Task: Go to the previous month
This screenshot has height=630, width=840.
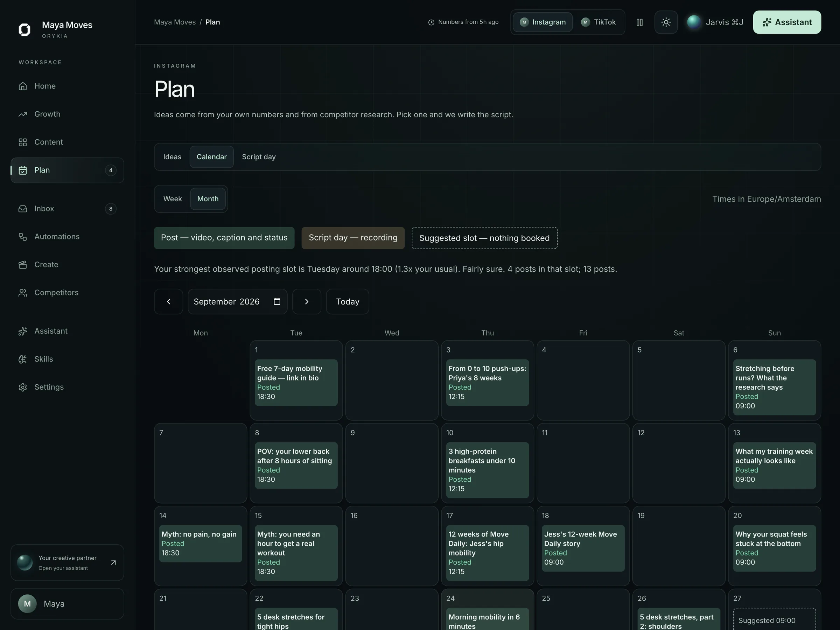Action: 169,301
